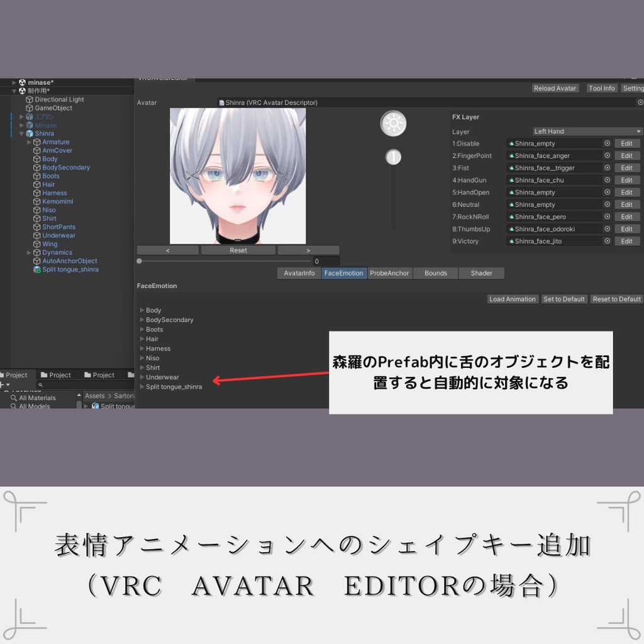Open object picker for Avatar field
The width and height of the screenshot is (644, 644).
pyautogui.click(x=640, y=103)
